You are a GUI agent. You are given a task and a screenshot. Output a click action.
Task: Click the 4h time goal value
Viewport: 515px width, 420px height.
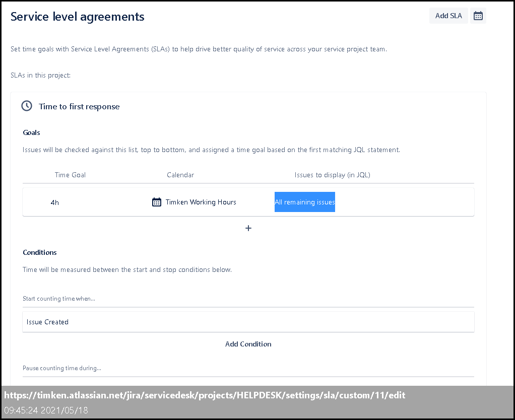click(55, 202)
